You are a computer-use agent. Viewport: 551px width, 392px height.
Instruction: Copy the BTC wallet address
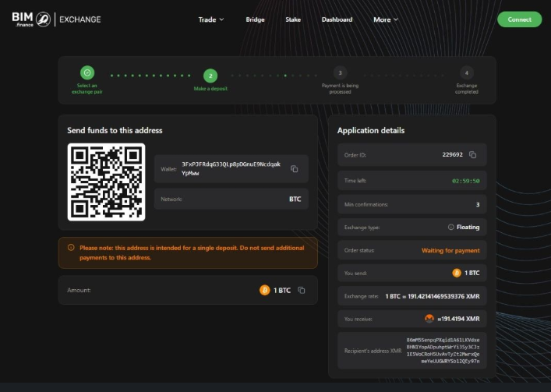(x=294, y=169)
